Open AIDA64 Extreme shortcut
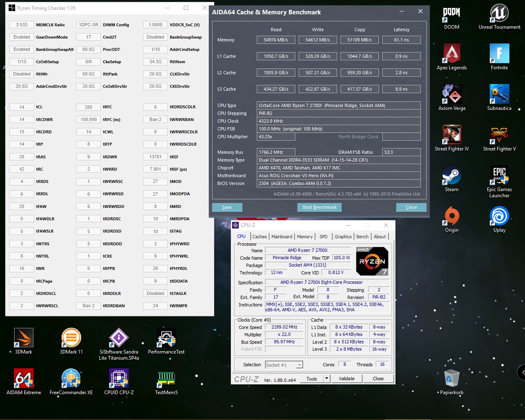The image size is (525, 420). coord(24,382)
